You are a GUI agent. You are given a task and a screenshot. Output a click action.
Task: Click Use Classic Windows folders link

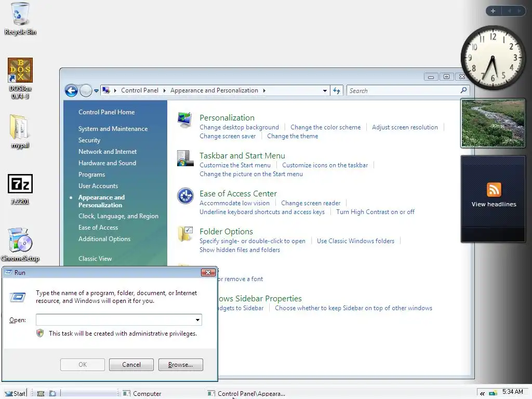pyautogui.click(x=355, y=241)
